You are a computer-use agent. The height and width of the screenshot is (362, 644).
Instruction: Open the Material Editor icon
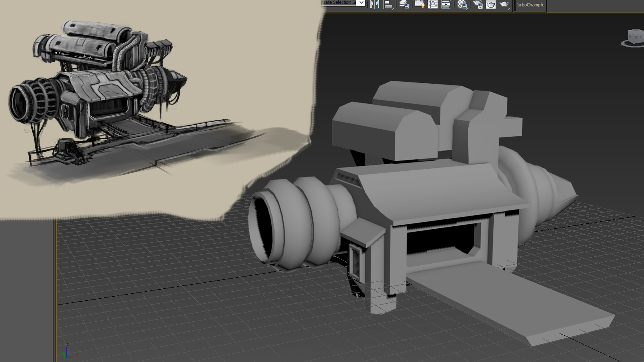462,4
